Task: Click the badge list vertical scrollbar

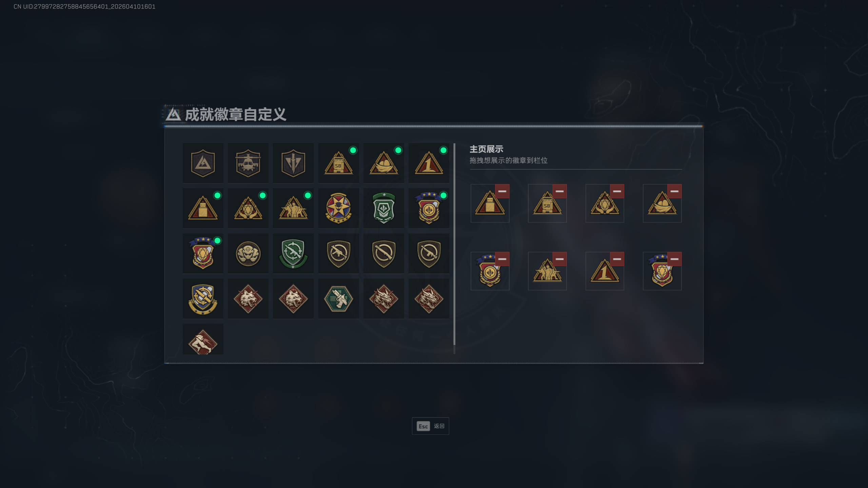Action: pos(454,244)
